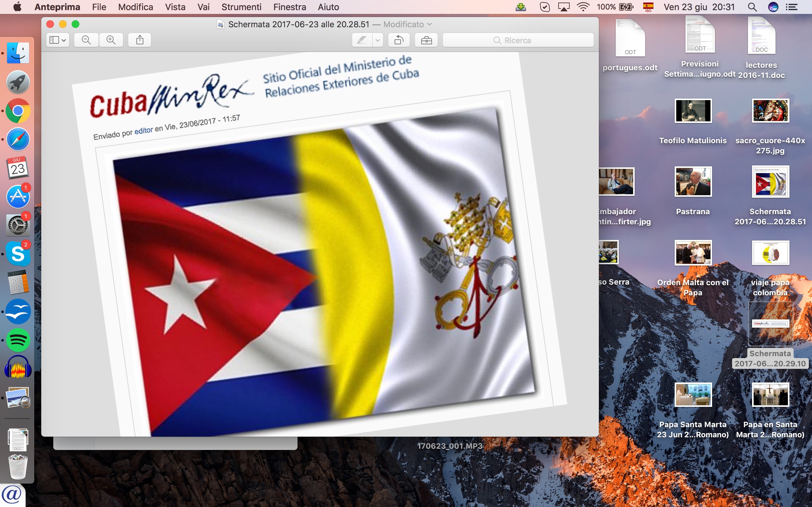This screenshot has width=812, height=507.
Task: Click the rotate left toolbar icon
Action: pos(399,40)
